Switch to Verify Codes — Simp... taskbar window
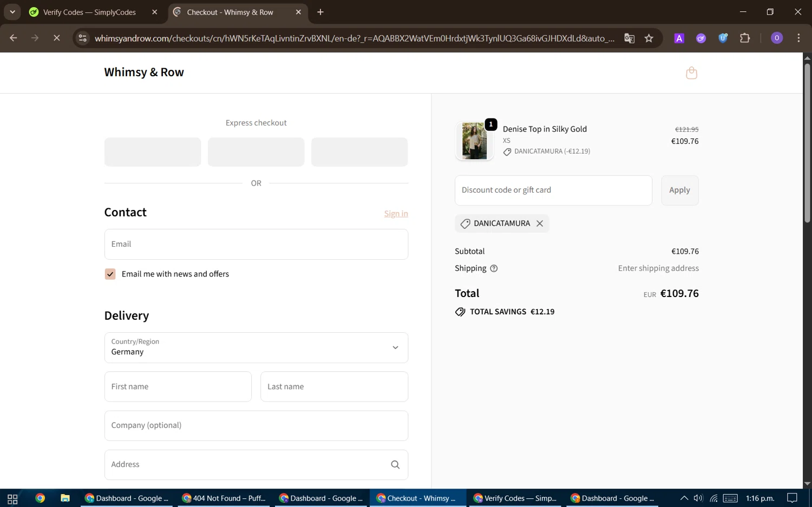The width and height of the screenshot is (812, 507). pos(515,498)
